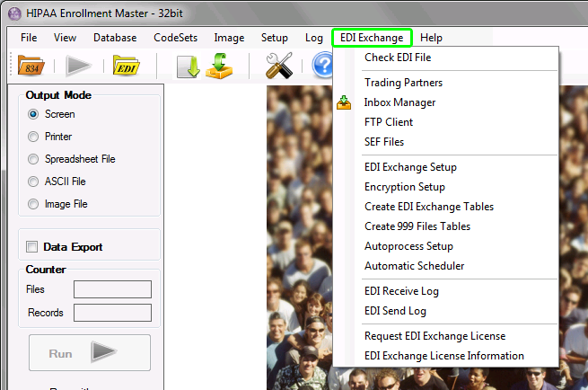Image resolution: width=588 pixels, height=390 pixels.
Task: Choose Spreadsheet File output mode
Action: (x=34, y=159)
